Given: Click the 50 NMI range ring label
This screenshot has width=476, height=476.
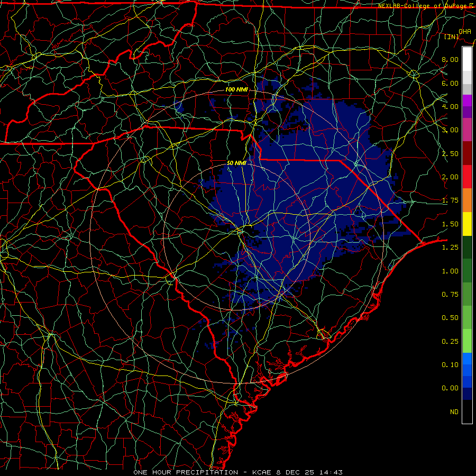Looking at the screenshot, I should 236,163.
